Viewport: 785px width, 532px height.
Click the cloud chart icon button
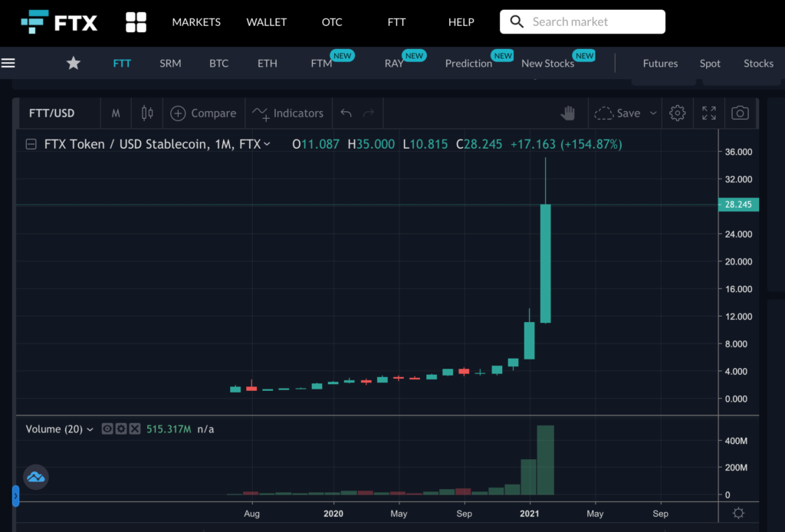point(35,477)
